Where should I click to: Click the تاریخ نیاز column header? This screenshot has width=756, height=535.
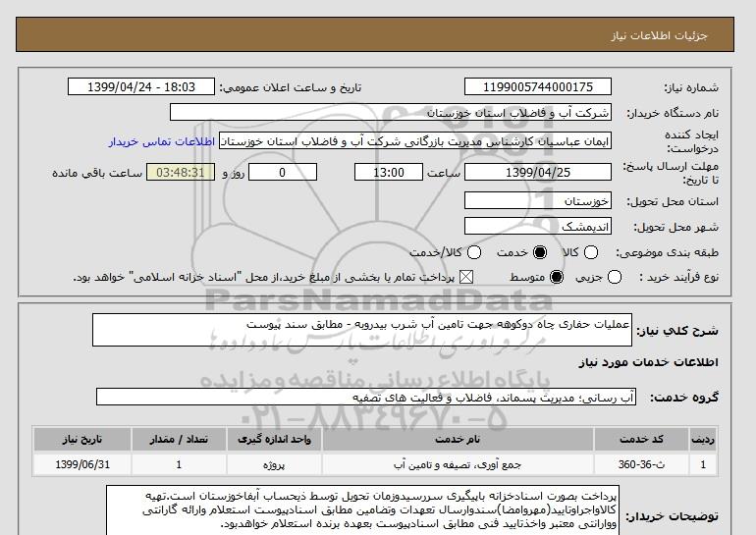pos(82,440)
